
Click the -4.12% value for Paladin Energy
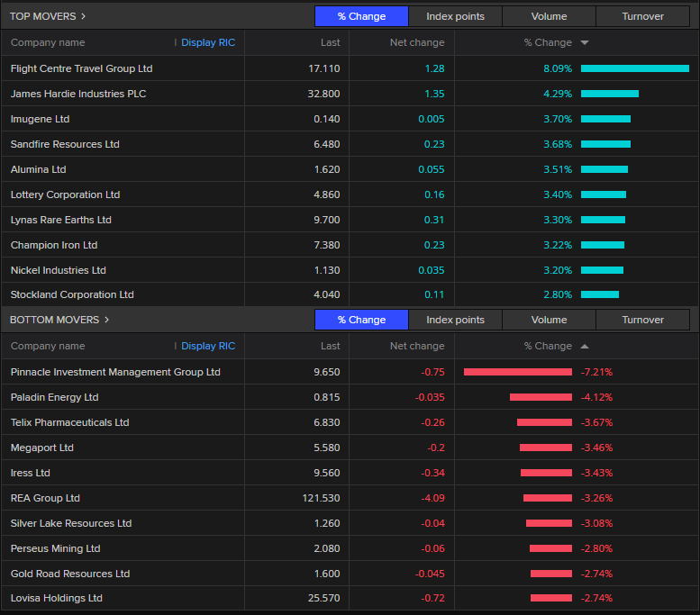click(x=596, y=397)
